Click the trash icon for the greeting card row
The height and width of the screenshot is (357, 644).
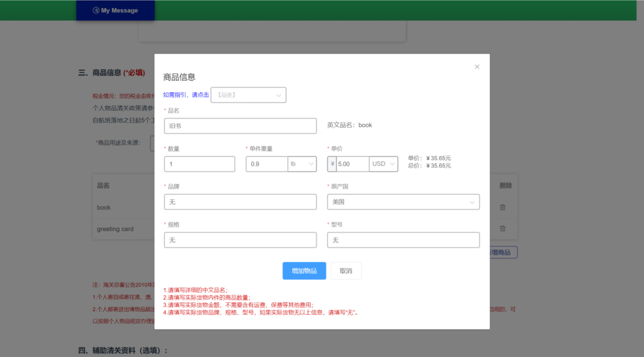(502, 229)
